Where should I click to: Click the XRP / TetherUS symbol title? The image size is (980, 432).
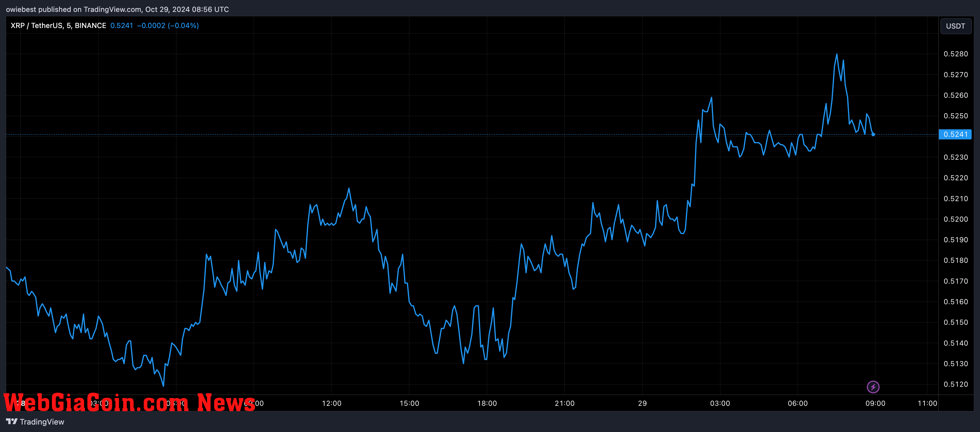point(58,25)
